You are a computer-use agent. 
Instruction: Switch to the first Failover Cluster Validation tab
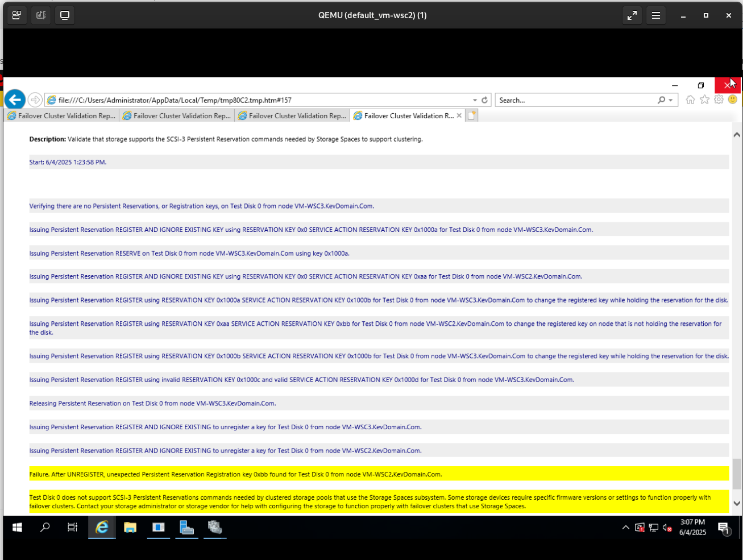[61, 116]
